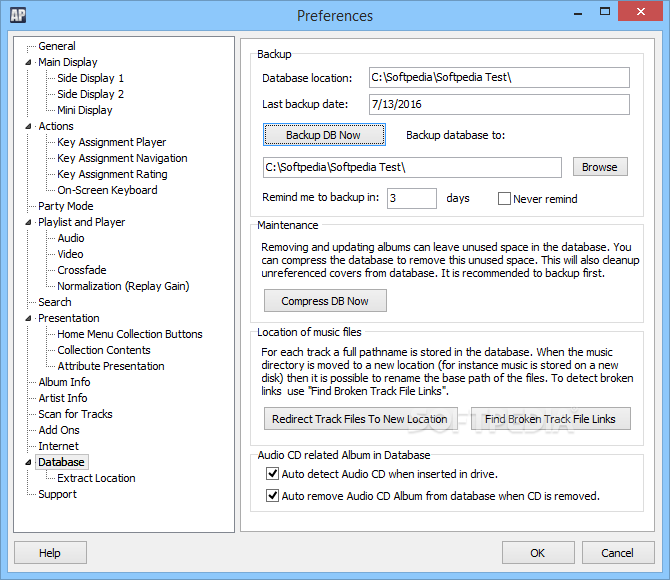Select Database in the settings tree
This screenshot has width=670, height=580.
[62, 462]
